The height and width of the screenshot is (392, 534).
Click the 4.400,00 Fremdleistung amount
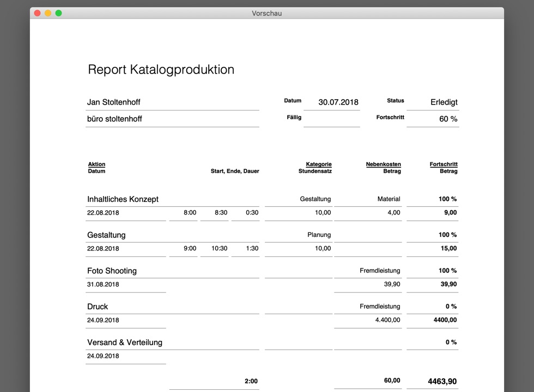click(387, 320)
